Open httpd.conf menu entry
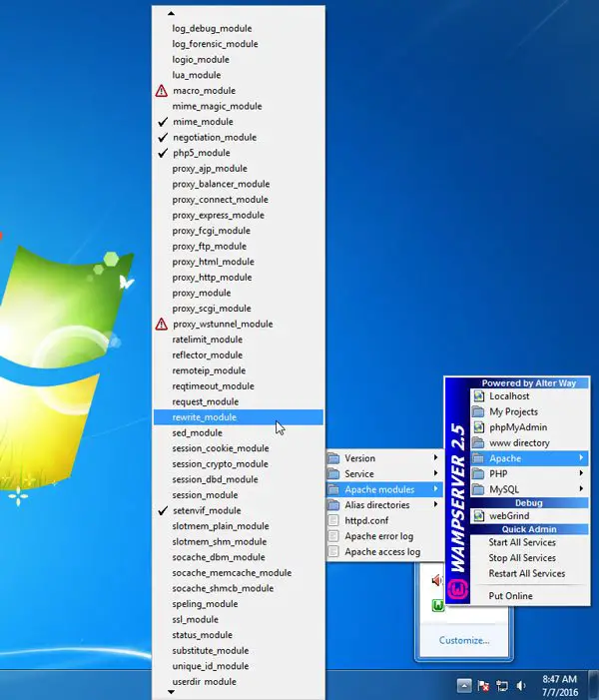This screenshot has width=599, height=700. [384, 520]
